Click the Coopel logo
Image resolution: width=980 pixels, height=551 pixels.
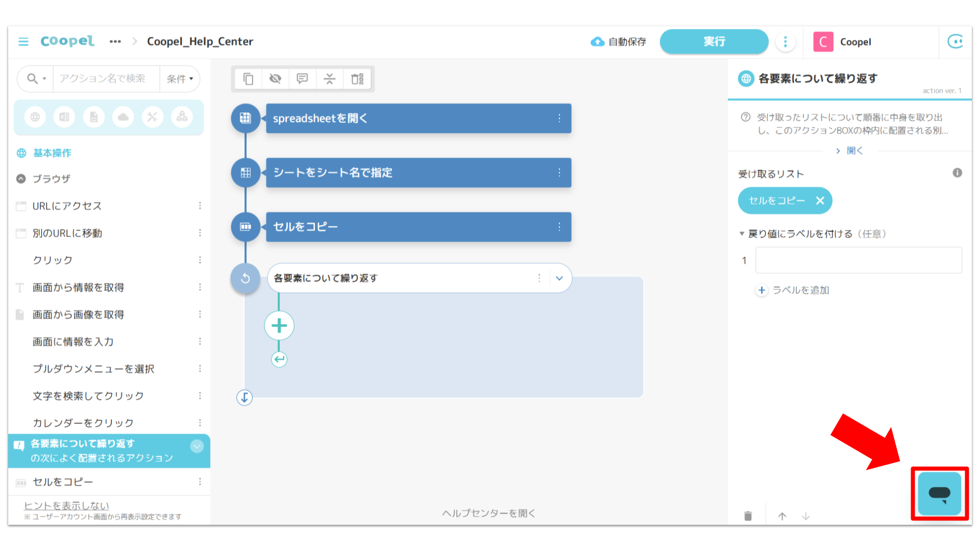pyautogui.click(x=67, y=41)
